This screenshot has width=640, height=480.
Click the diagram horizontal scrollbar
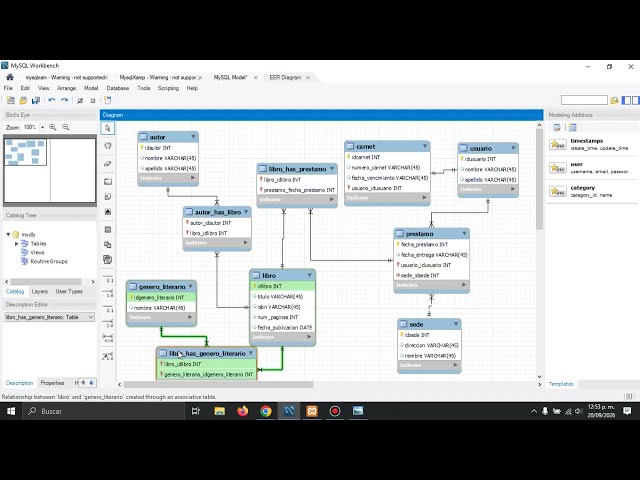click(x=218, y=384)
